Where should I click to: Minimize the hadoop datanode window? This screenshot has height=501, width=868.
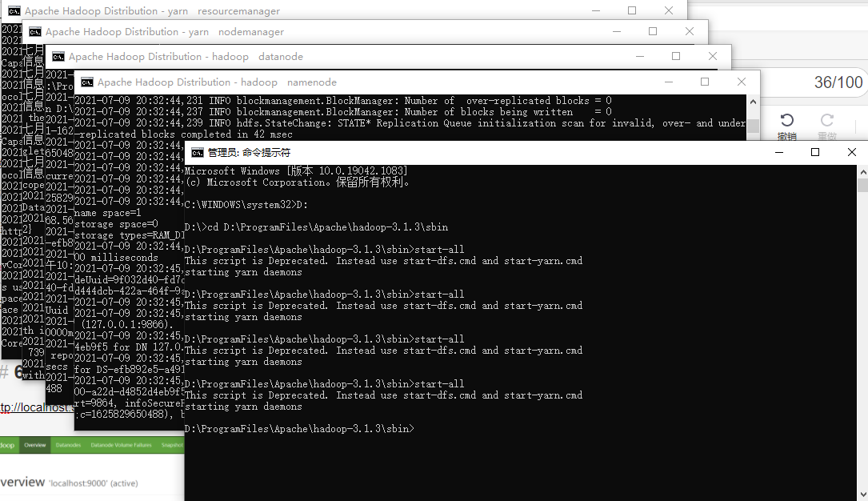coord(640,57)
